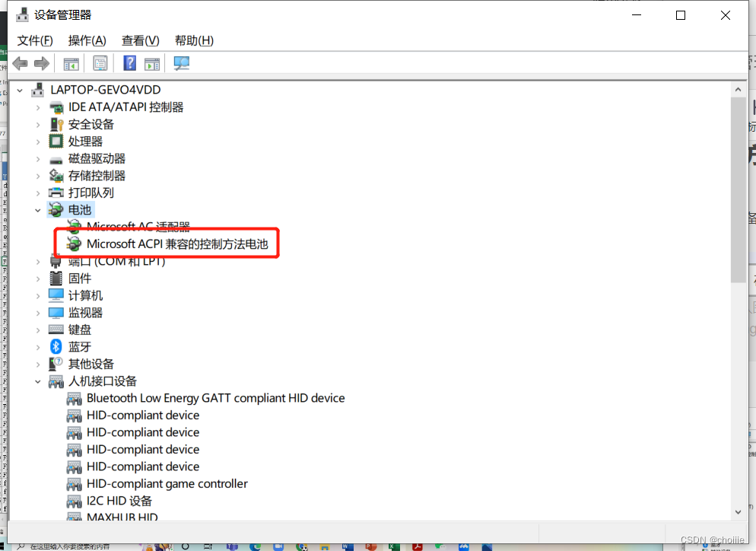This screenshot has height=551, width=756.
Task: Open the 操作(A) menu
Action: (87, 40)
